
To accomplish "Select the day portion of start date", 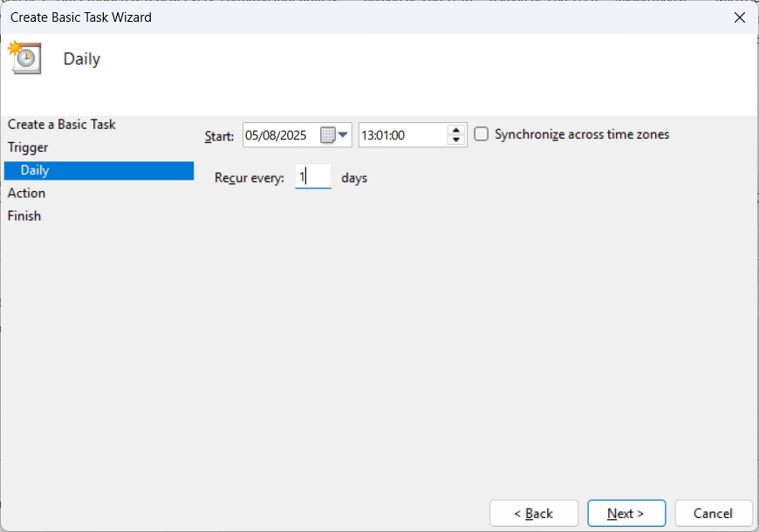I will pyautogui.click(x=253, y=135).
